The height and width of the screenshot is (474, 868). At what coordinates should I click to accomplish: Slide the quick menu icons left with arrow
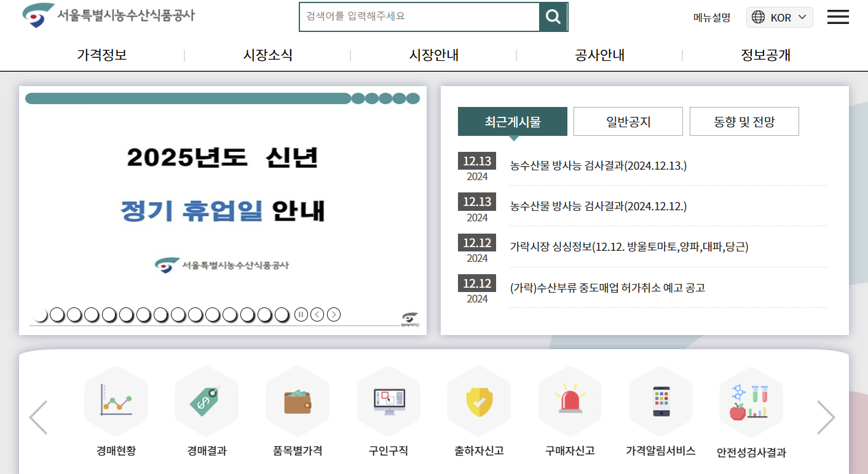click(38, 417)
